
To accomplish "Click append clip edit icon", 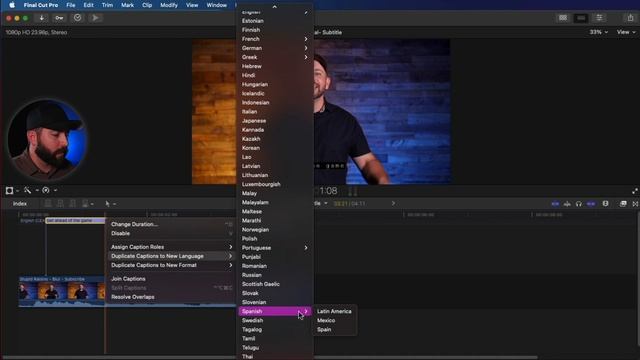I will coord(72,204).
